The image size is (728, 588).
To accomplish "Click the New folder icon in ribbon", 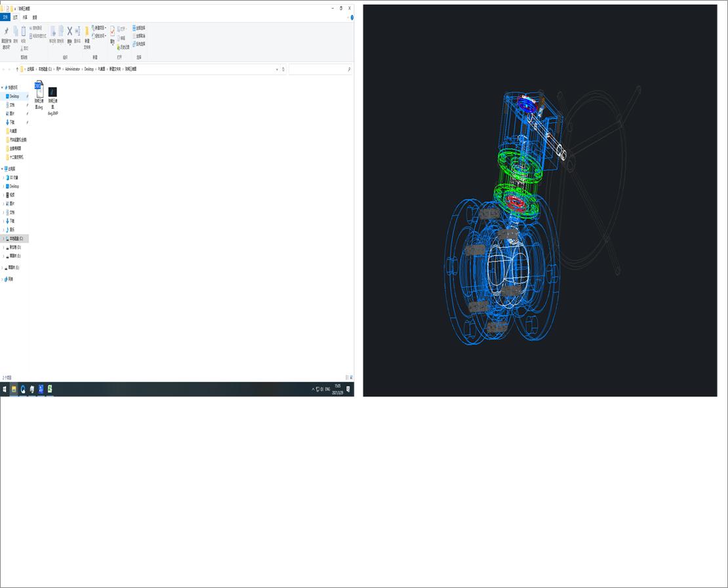I will coord(87,31).
